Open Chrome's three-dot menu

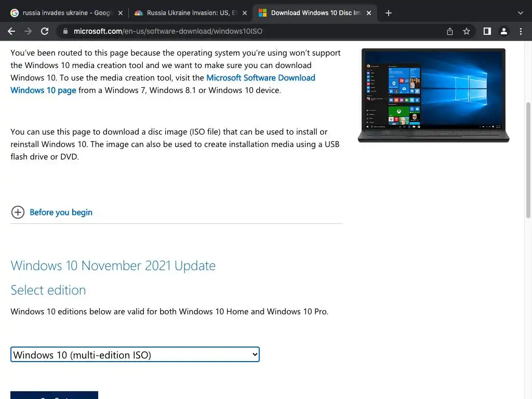point(521,31)
